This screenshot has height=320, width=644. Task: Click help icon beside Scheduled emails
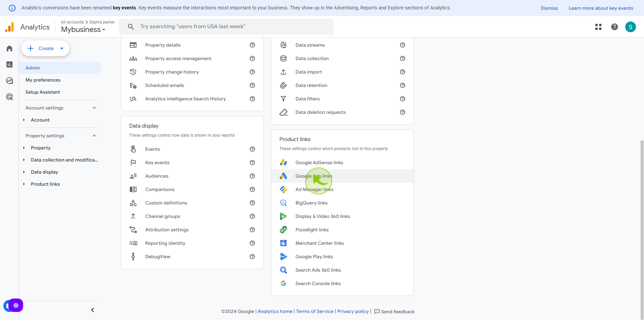point(252,85)
